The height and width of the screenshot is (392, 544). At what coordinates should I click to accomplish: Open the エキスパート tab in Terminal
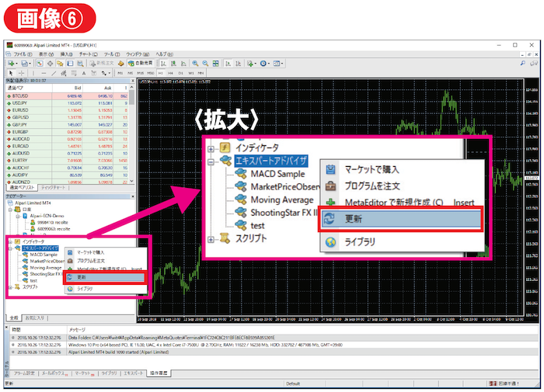click(x=133, y=373)
